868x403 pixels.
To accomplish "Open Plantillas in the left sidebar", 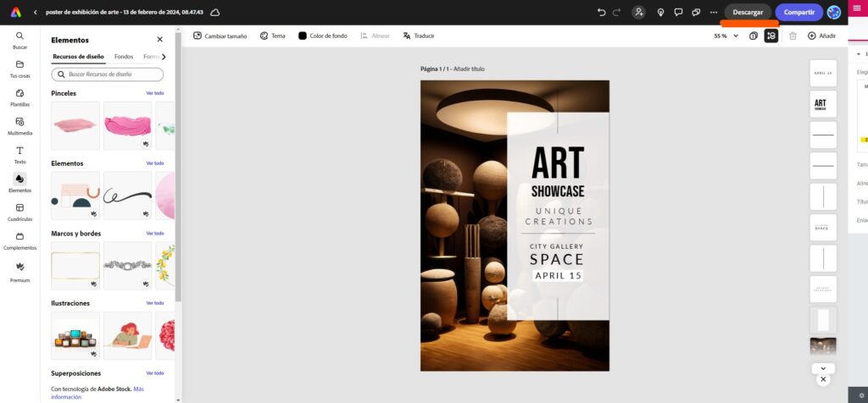I will [19, 97].
